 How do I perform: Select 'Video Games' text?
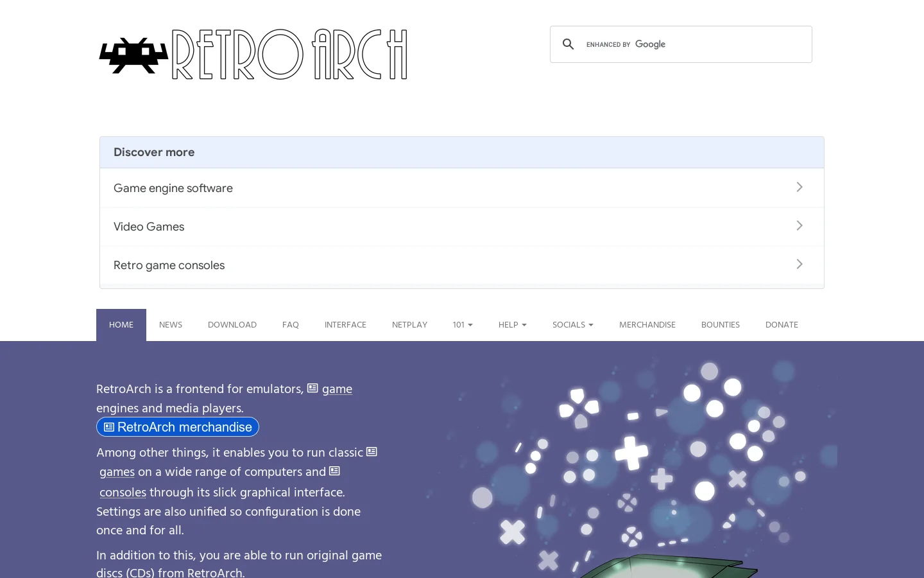pos(149,227)
